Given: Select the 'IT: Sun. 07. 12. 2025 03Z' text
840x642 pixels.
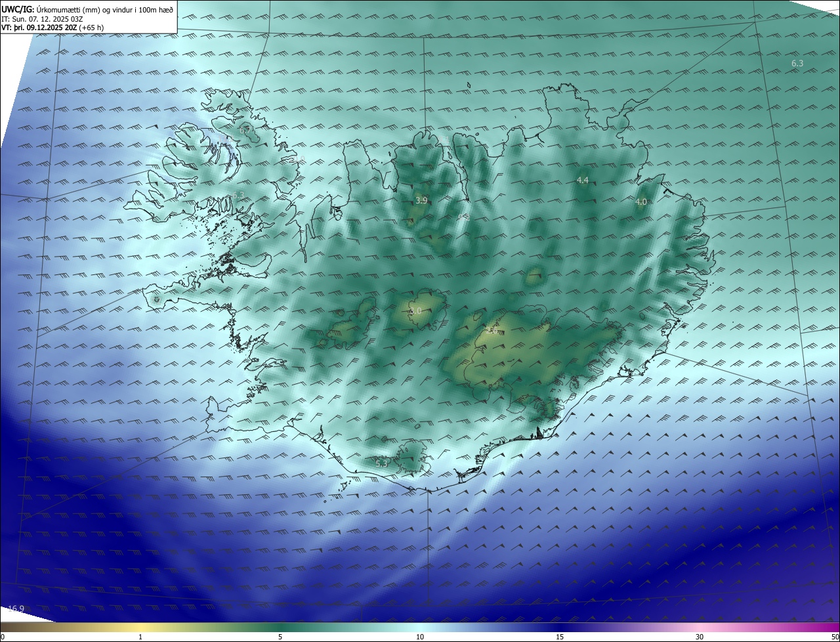Looking at the screenshot, I should point(42,19).
